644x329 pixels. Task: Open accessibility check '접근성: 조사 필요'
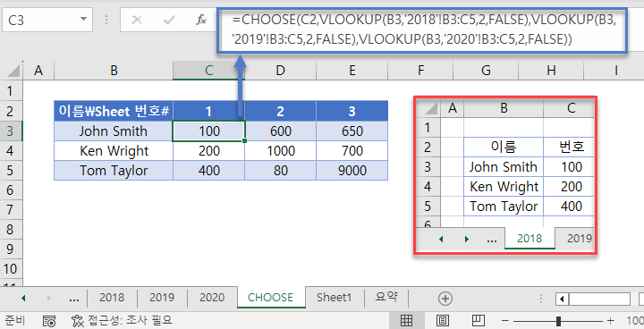tap(122, 321)
